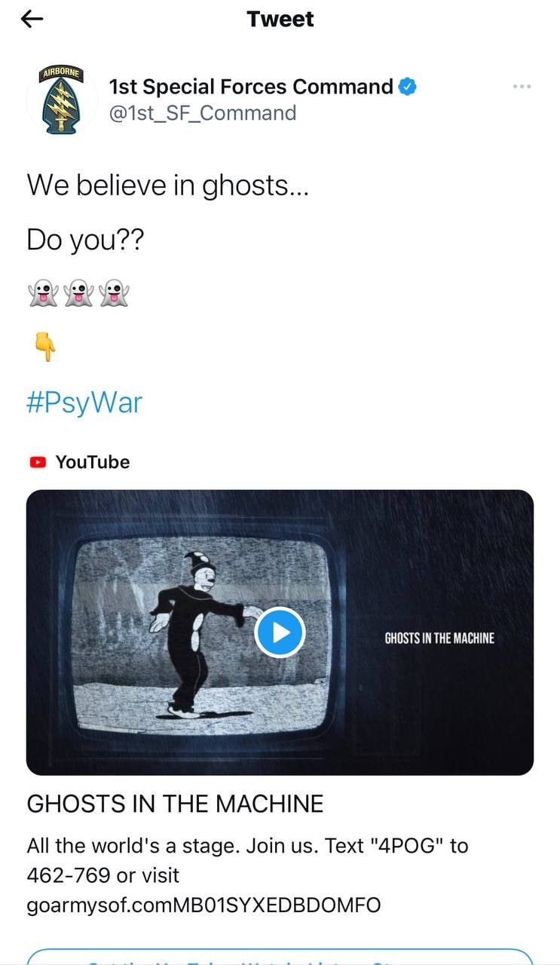Screen dimensions: 560x965
Task: Tap the Airborne Special Forces profile avatar
Action: tap(61, 100)
